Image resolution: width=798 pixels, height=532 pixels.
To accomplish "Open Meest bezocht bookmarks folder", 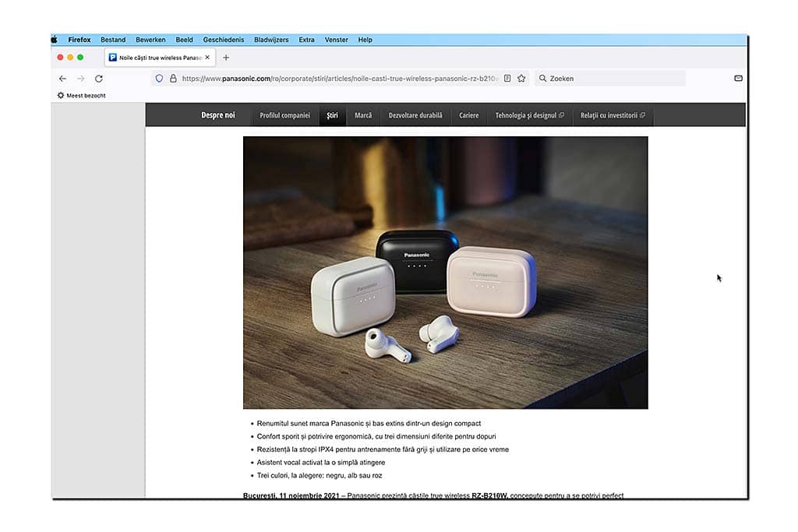I will pyautogui.click(x=81, y=95).
